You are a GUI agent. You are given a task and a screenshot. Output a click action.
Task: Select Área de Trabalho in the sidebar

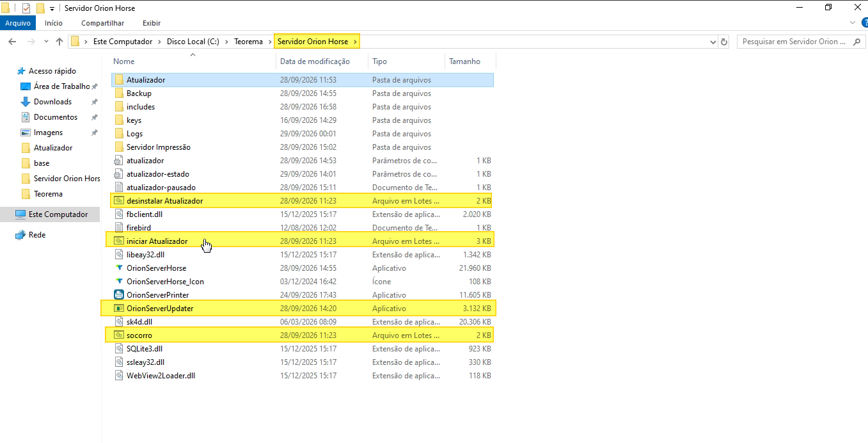click(61, 86)
